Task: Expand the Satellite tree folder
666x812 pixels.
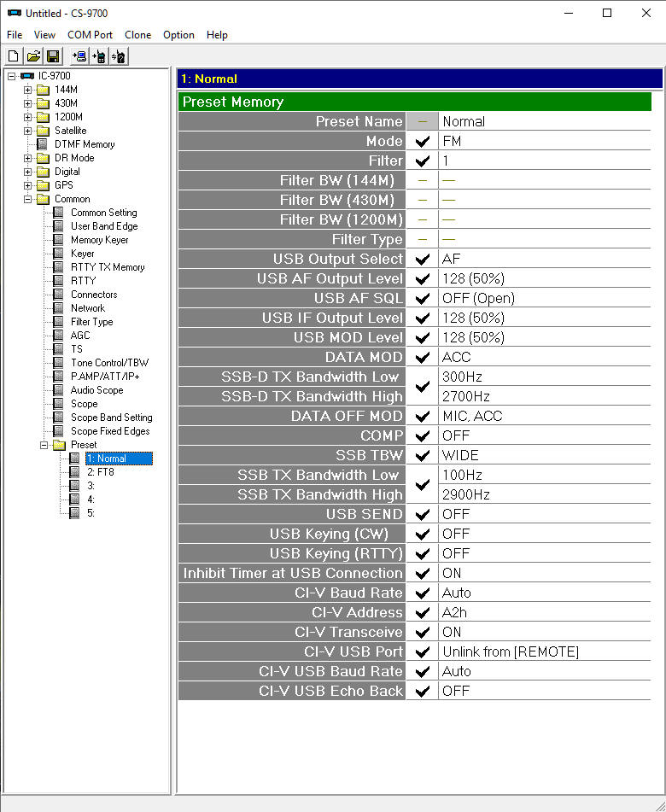Action: coord(28,131)
